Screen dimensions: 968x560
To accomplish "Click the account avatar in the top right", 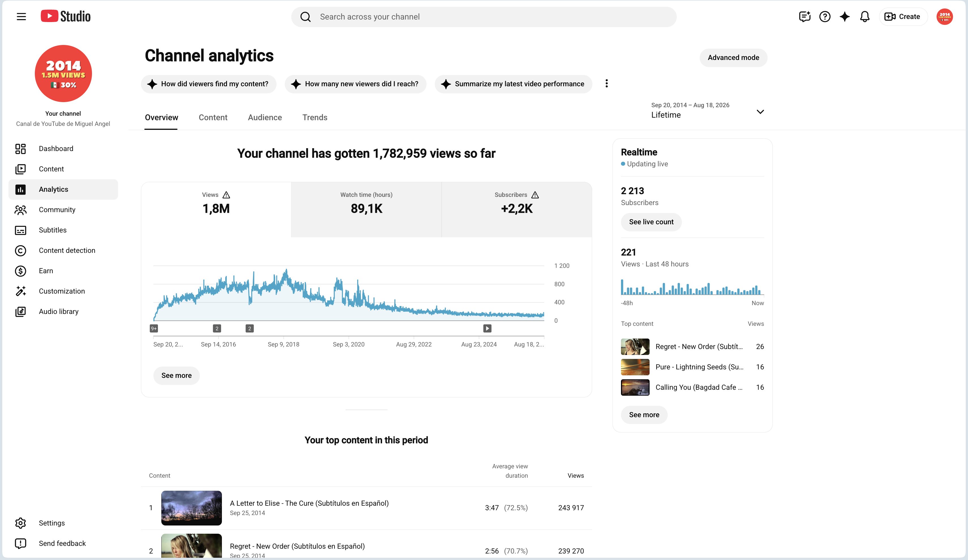I will point(945,16).
